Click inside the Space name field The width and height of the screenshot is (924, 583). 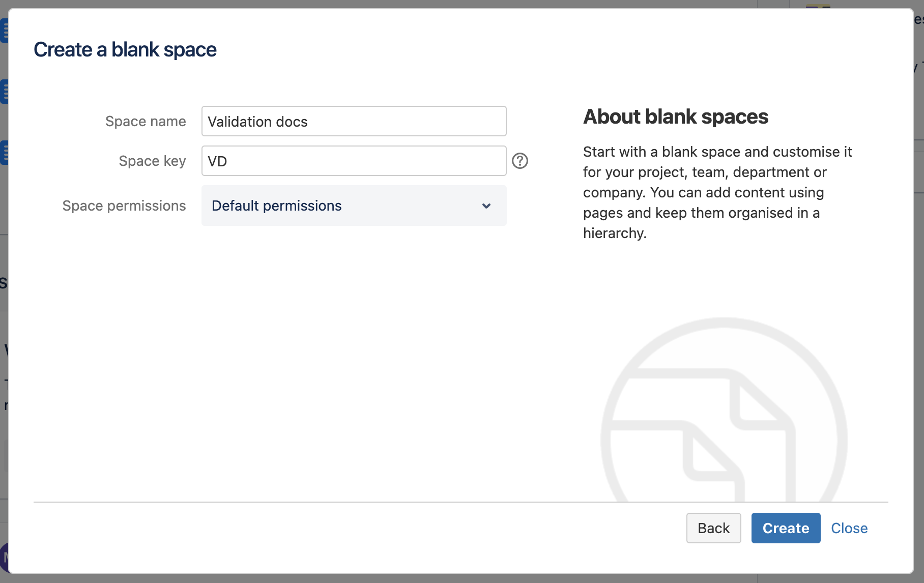[x=354, y=121]
